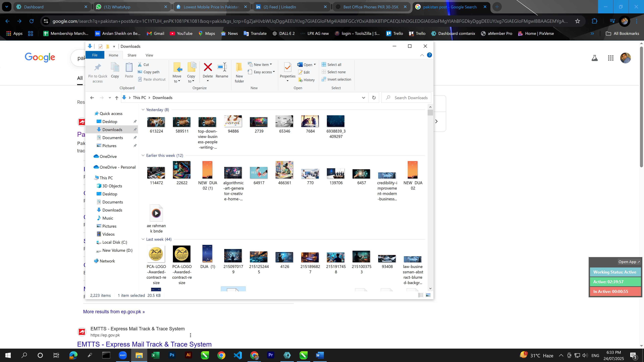Open Excel from the taskbar
This screenshot has height=362, width=644.
point(155,355)
